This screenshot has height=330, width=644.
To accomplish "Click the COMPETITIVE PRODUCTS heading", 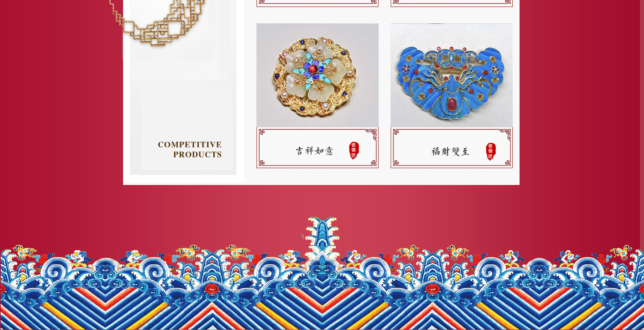I will (x=190, y=149).
